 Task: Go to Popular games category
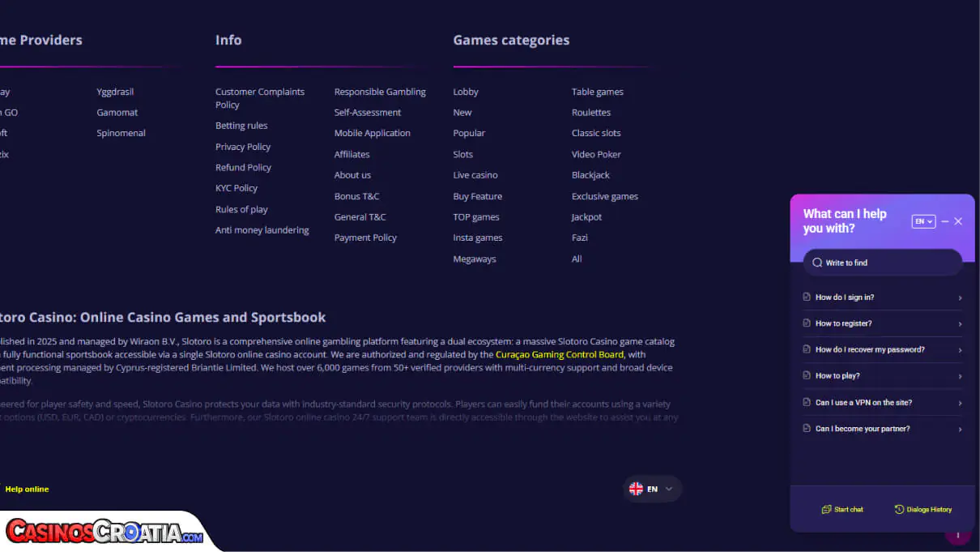[x=469, y=133]
